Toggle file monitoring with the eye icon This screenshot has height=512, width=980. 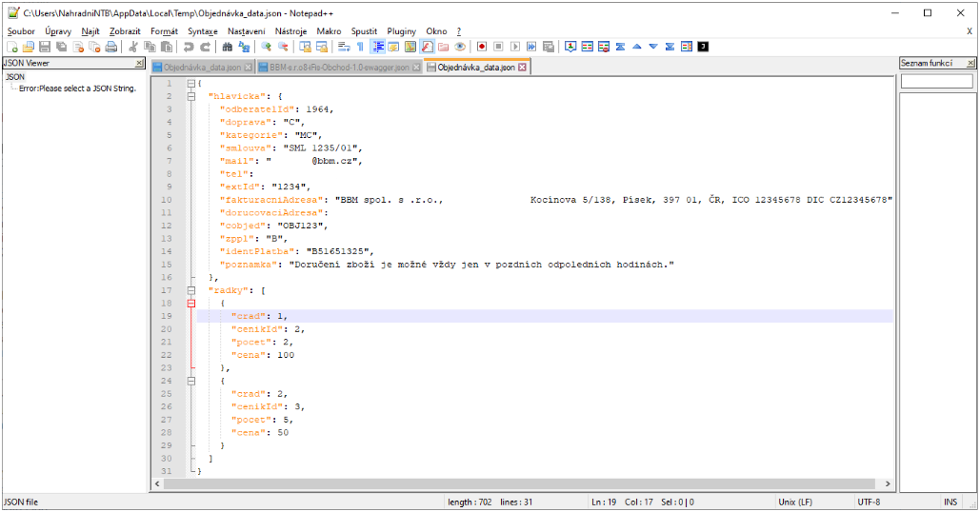[x=460, y=47]
